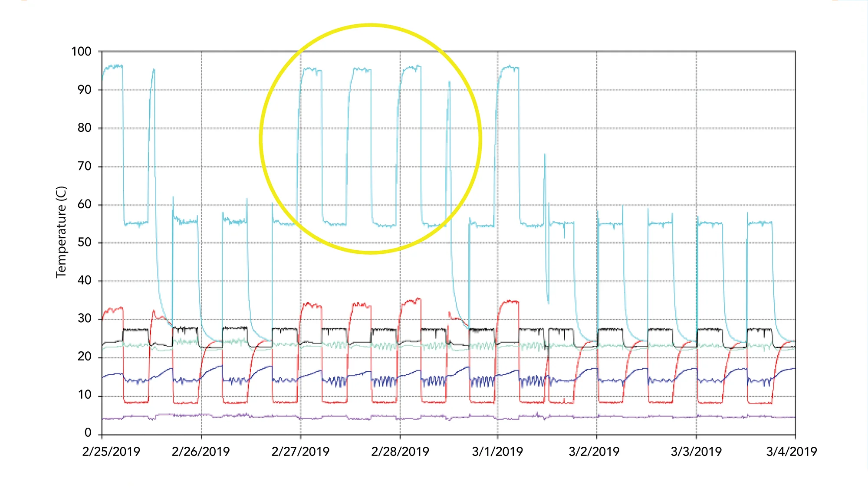Click the 2/26/2019 date label
Screen dimensions: 868x488
(201, 452)
